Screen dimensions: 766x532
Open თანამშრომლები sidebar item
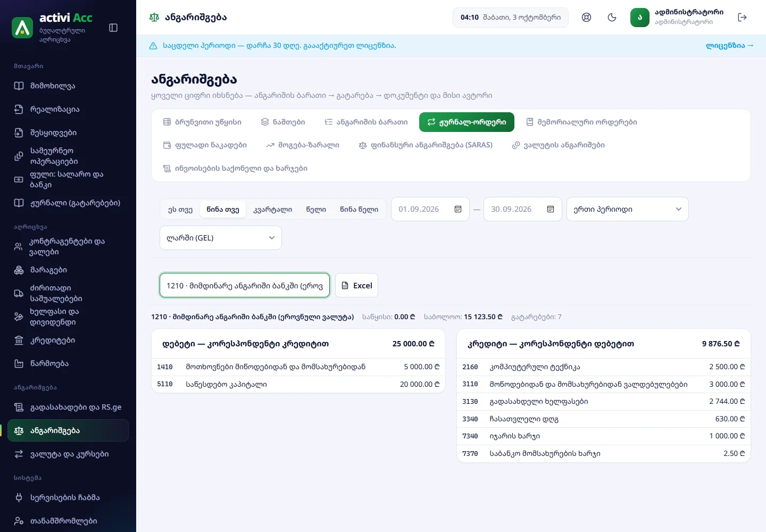click(68, 521)
